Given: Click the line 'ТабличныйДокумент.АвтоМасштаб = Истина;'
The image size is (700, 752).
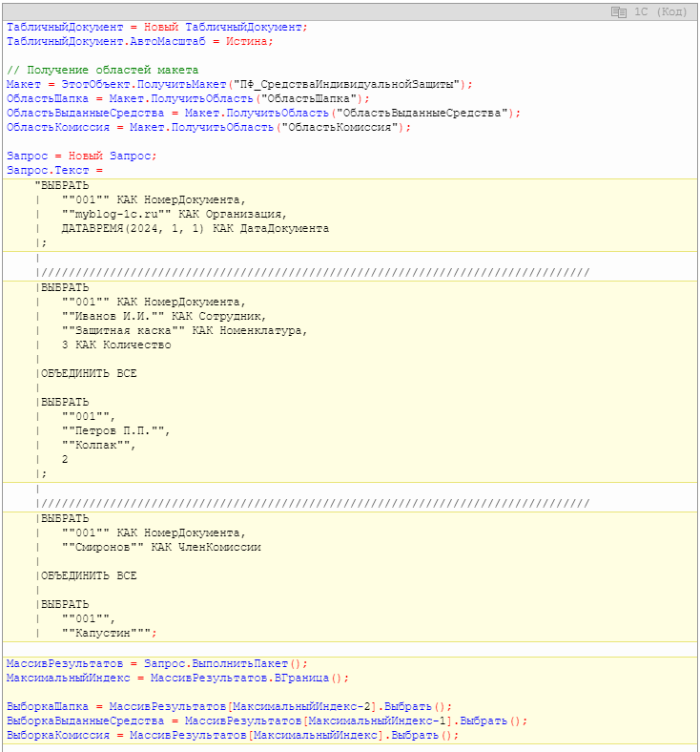Looking at the screenshot, I should click(x=140, y=42).
